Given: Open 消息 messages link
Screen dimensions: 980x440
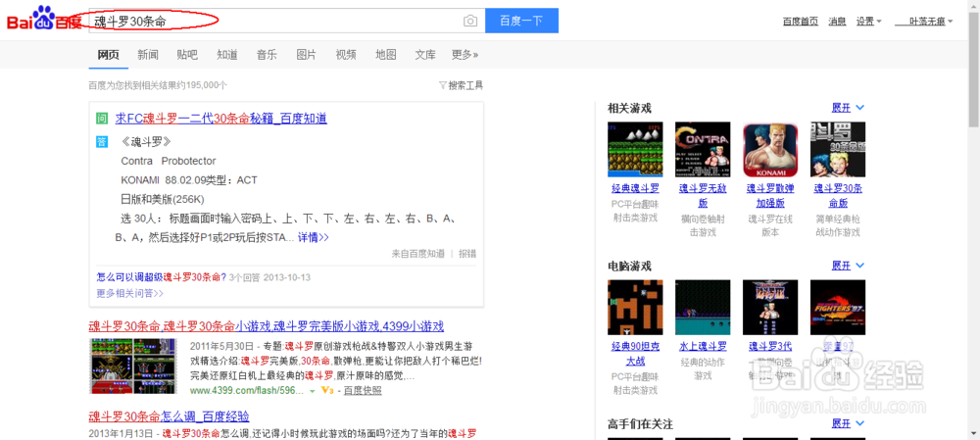Looking at the screenshot, I should pyautogui.click(x=837, y=22).
